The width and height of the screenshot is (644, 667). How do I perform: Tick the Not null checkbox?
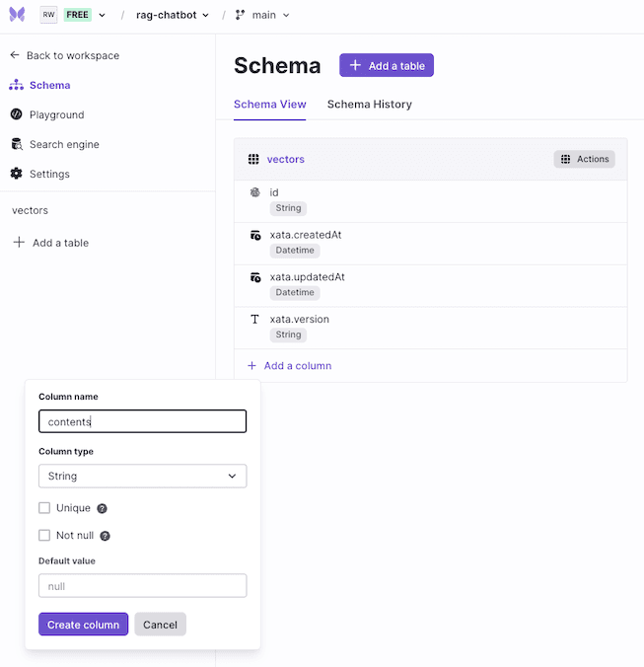[44, 535]
